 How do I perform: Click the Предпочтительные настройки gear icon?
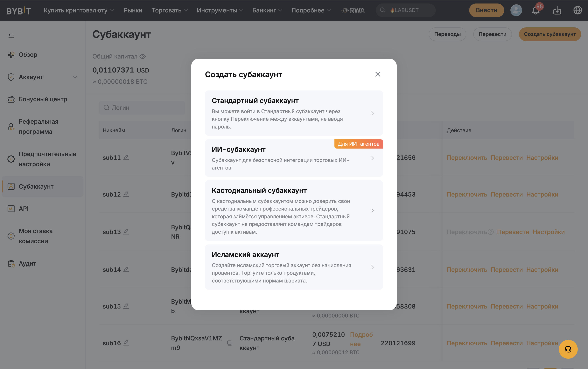pos(11,159)
